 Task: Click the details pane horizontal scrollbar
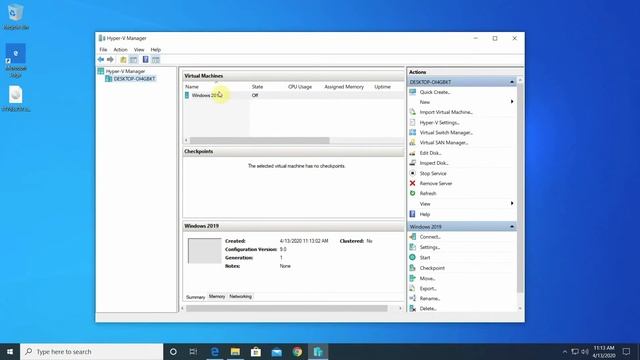click(x=287, y=308)
